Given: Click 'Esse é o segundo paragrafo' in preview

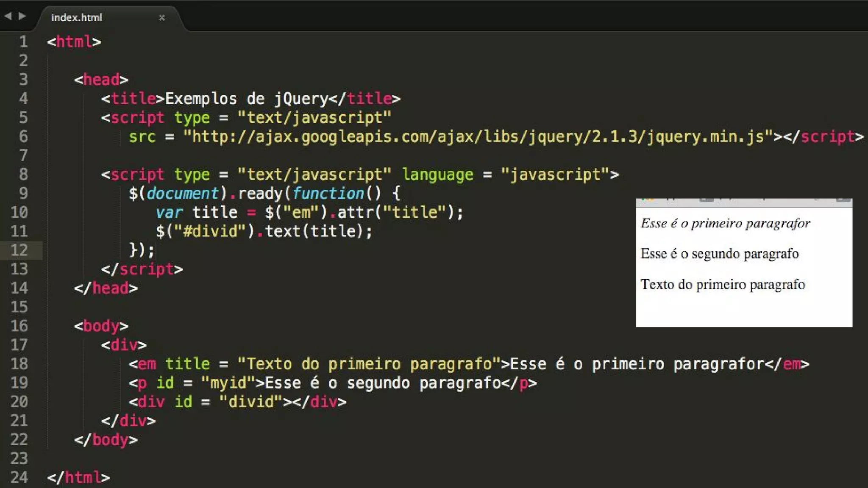Looking at the screenshot, I should pyautogui.click(x=720, y=254).
